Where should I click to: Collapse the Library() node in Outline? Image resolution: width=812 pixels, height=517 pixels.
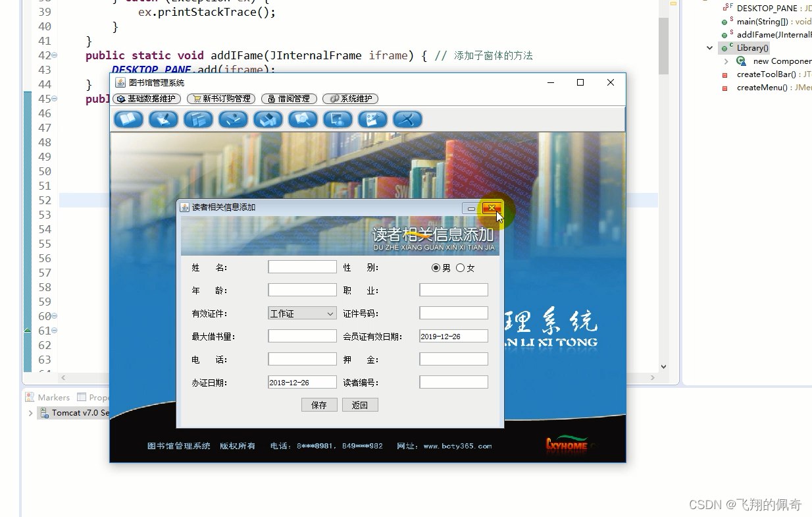pyautogui.click(x=709, y=47)
